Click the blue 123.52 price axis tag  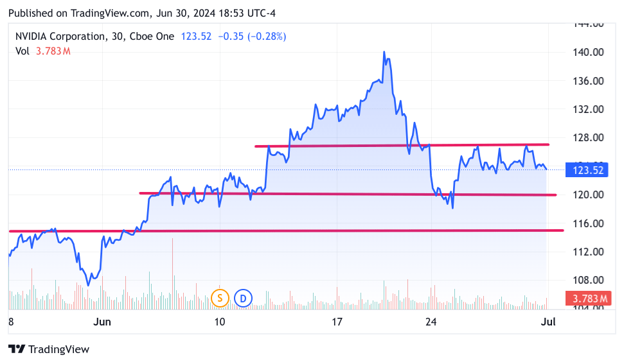pyautogui.click(x=585, y=170)
